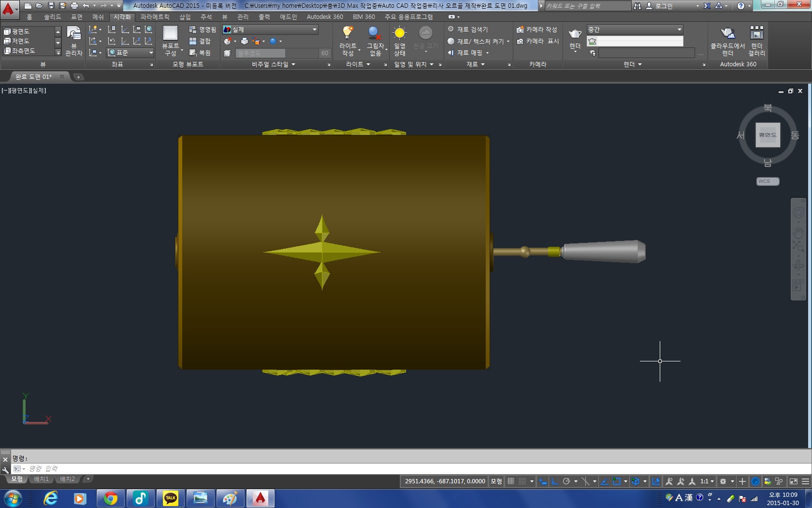Open the 실제 visual style dropdown
This screenshot has height=508, width=812.
tap(314, 30)
